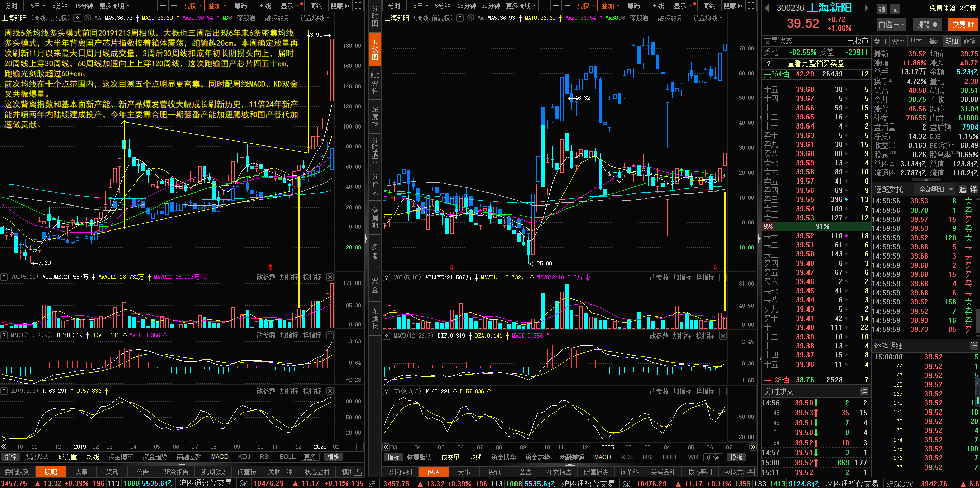Viewport: 980px width, 488px height.
Task: Click the help question mark beside right chart title
Action: [x=460, y=18]
